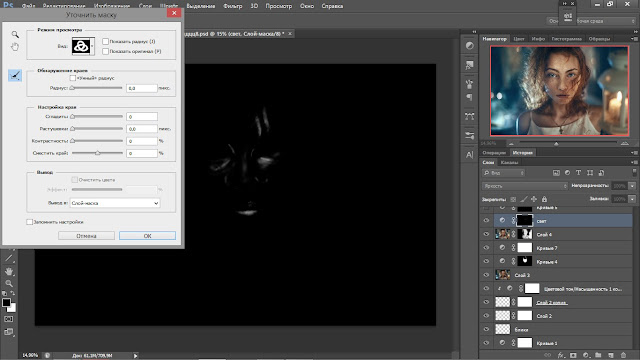This screenshot has height=360, width=640.
Task: Open the fill dropdown arrow
Action: tap(632, 199)
